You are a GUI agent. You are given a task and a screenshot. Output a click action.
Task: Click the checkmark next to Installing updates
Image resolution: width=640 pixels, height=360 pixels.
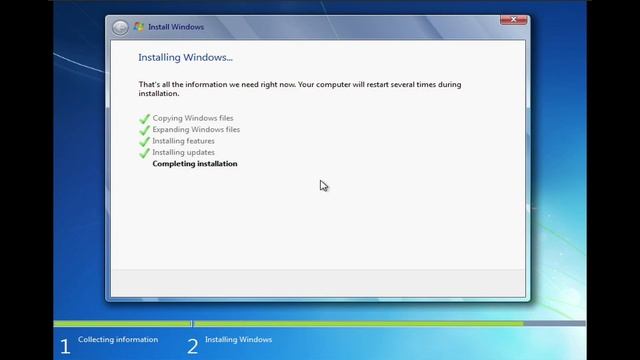(144, 153)
